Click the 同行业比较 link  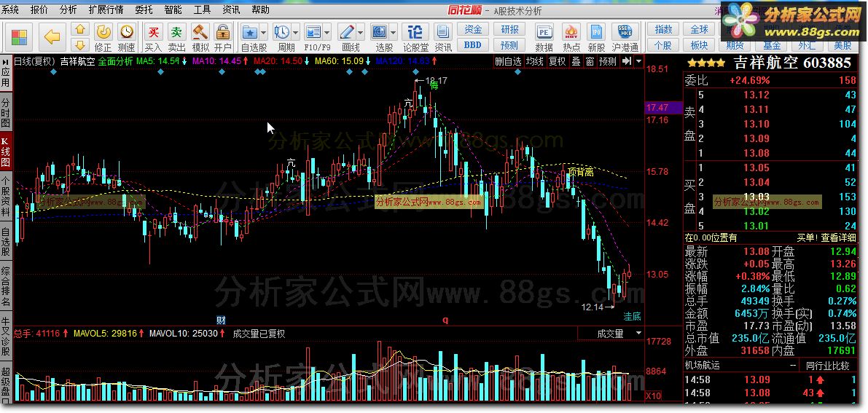click(x=828, y=366)
